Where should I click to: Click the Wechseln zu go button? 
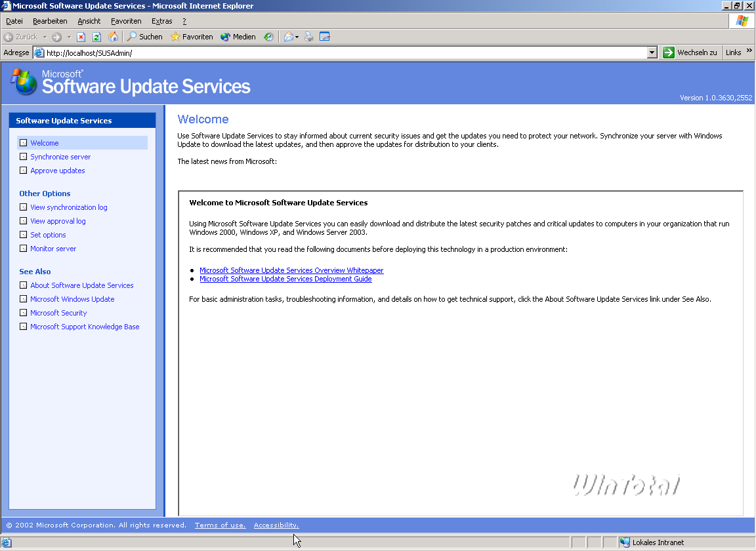click(690, 52)
